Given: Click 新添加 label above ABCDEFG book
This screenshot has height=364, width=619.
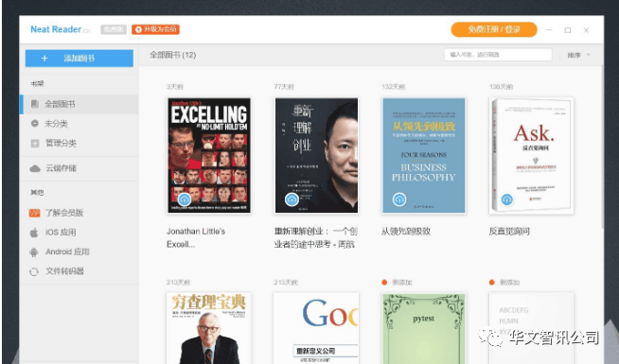Looking at the screenshot, I should coord(509,283).
